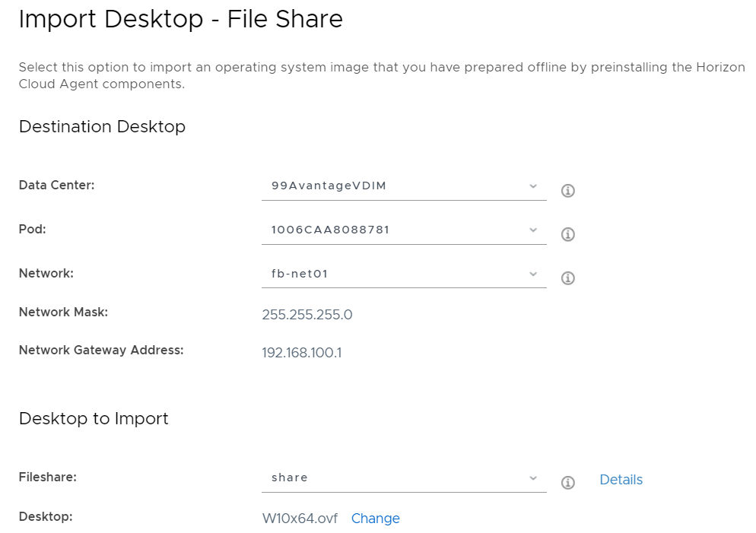Click the Data Center field label

point(56,185)
